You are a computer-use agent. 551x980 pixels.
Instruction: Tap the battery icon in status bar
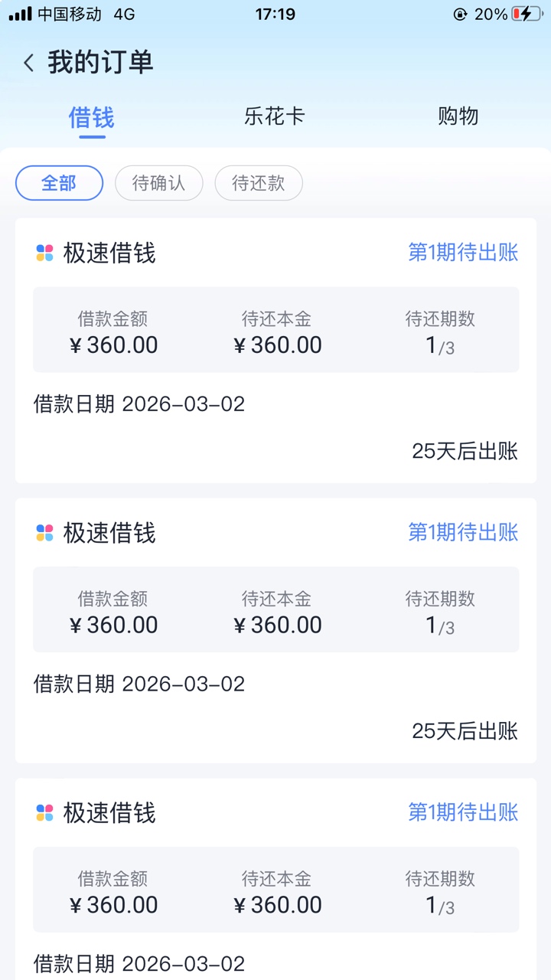tap(527, 14)
